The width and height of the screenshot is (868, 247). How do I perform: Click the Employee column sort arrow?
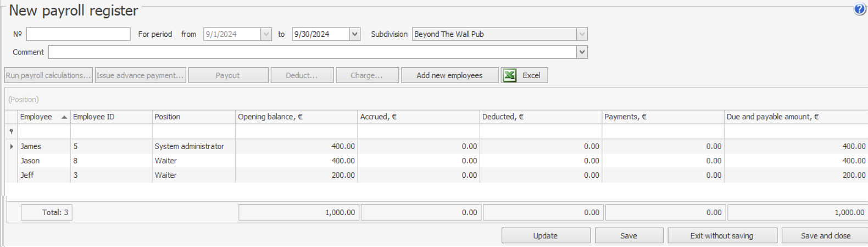pyautogui.click(x=64, y=117)
